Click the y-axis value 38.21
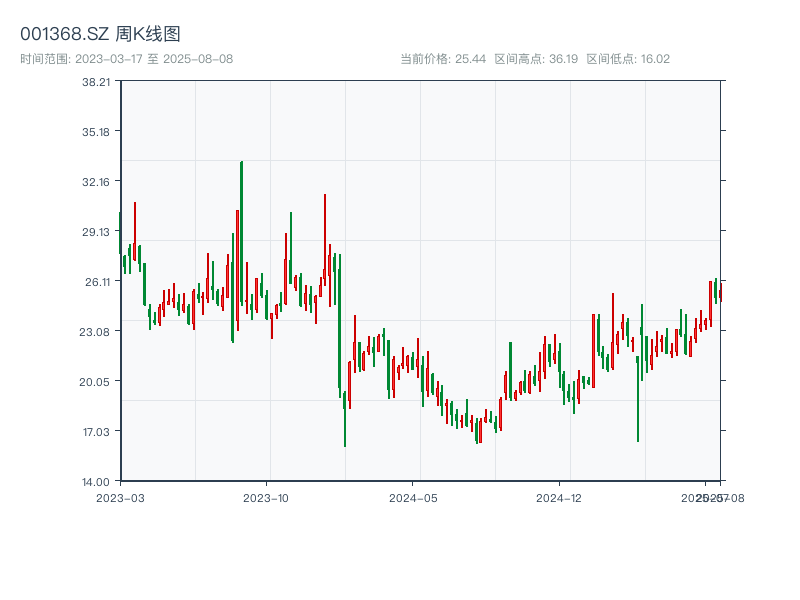 pyautogui.click(x=96, y=82)
